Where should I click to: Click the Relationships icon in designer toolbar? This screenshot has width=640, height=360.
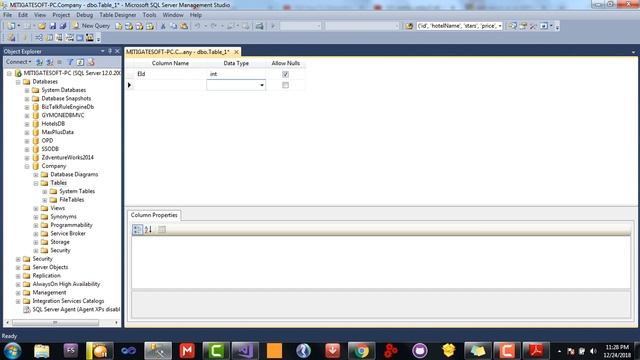[38, 38]
